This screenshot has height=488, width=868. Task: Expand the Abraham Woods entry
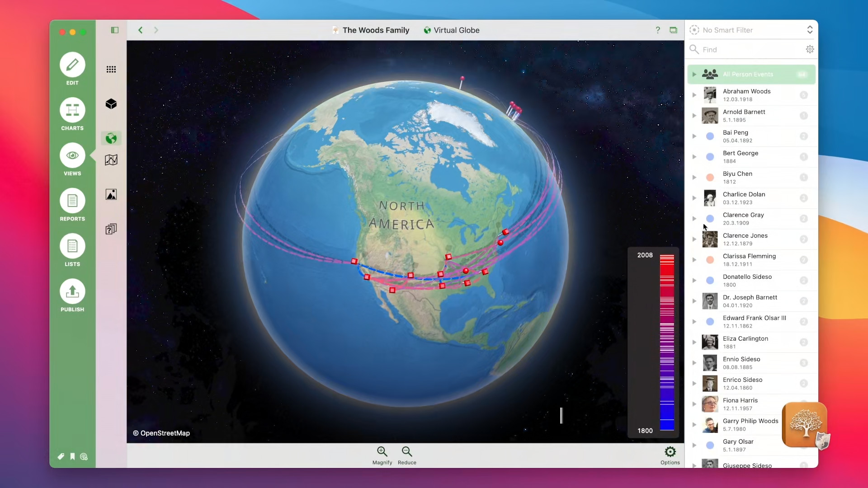click(695, 95)
